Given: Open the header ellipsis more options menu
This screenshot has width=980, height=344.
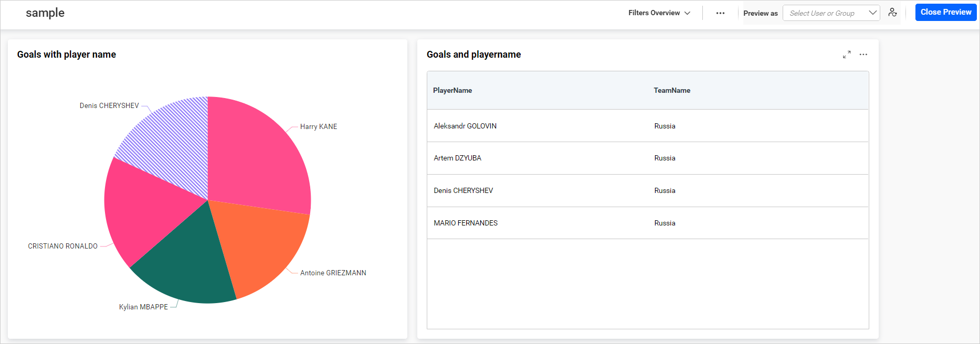Looking at the screenshot, I should coord(720,13).
